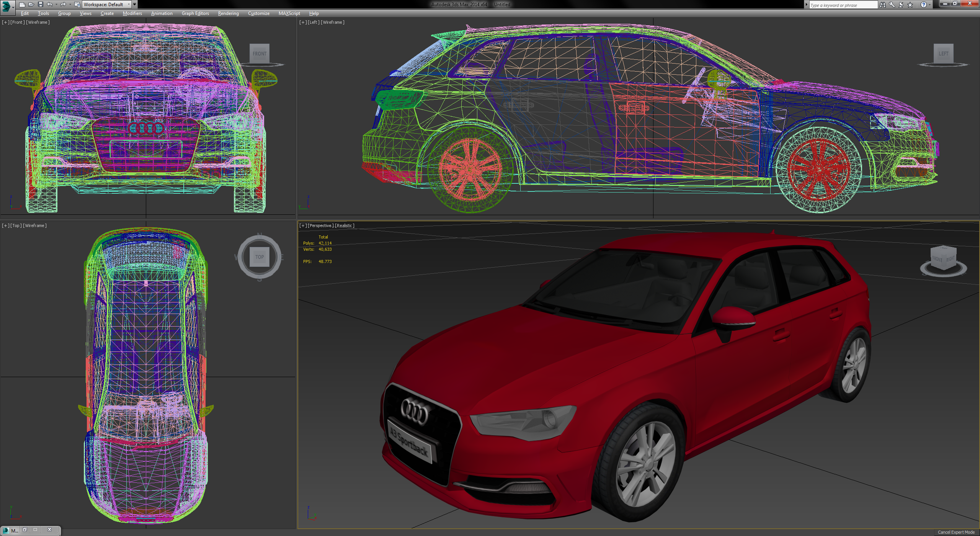Viewport: 980px width, 536px height.
Task: Undo the last action
Action: coord(49,5)
